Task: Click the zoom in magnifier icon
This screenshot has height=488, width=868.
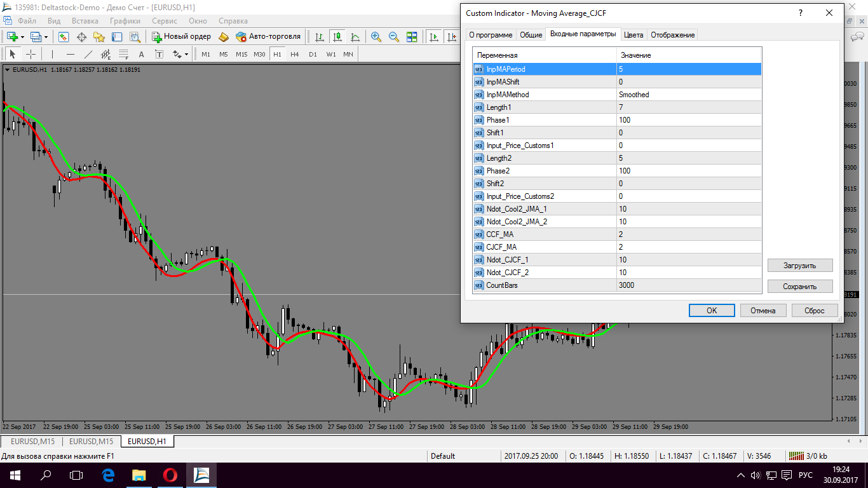Action: click(376, 37)
